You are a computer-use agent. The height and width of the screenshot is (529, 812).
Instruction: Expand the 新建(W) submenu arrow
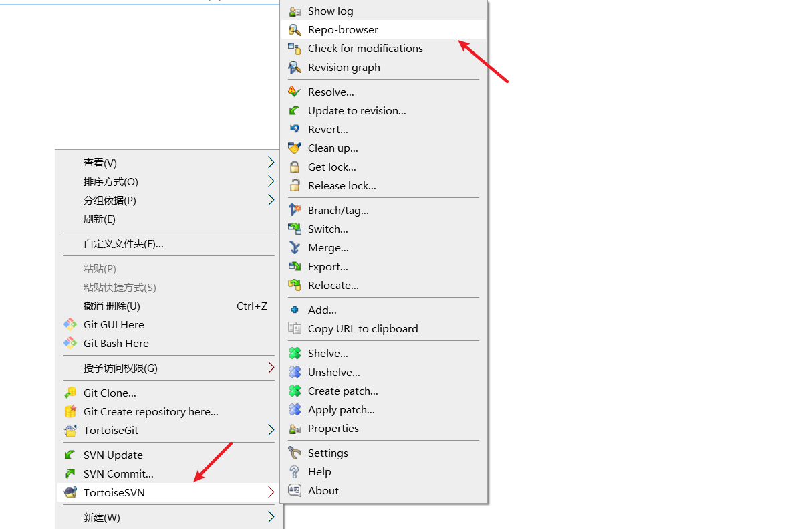click(x=271, y=517)
